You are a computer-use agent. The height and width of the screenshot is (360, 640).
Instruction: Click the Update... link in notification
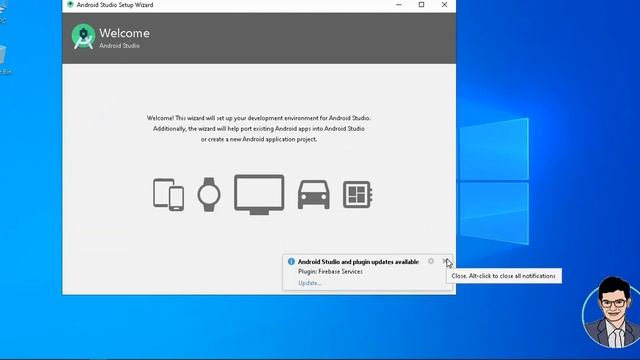coord(309,283)
